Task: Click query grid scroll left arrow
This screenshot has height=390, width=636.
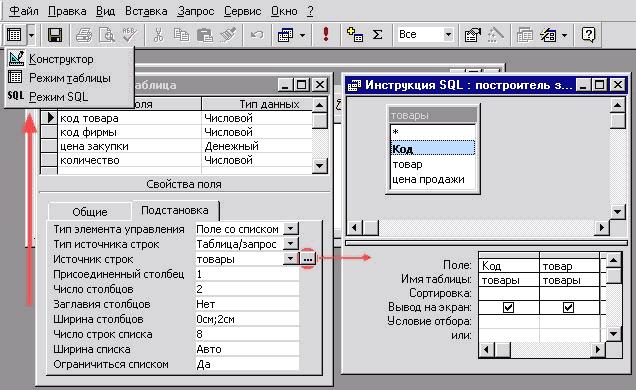Action: (486, 349)
